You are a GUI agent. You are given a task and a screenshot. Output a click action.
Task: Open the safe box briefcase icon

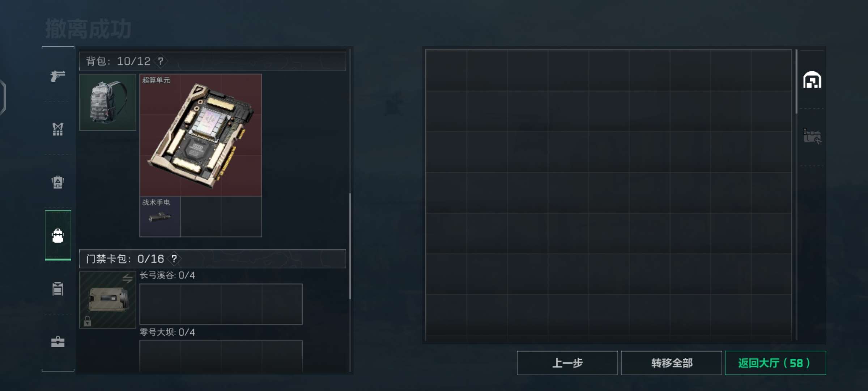(x=58, y=342)
